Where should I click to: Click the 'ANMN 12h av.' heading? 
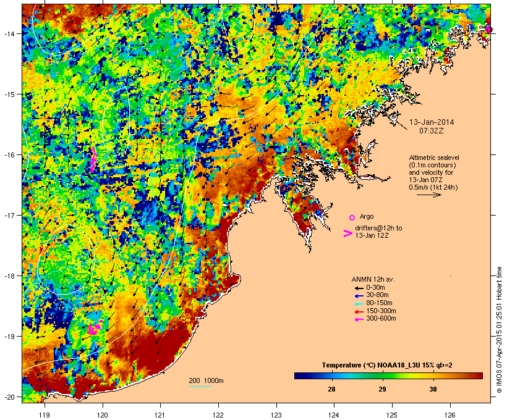point(373,279)
